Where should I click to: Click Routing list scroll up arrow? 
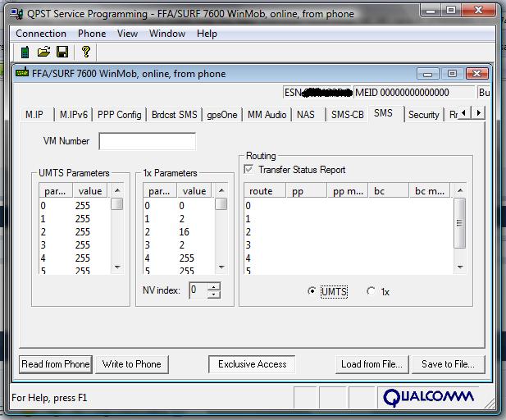point(460,190)
